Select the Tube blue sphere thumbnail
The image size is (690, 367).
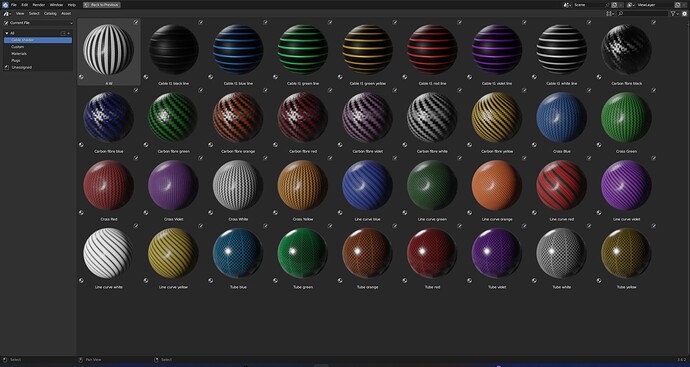pos(238,253)
